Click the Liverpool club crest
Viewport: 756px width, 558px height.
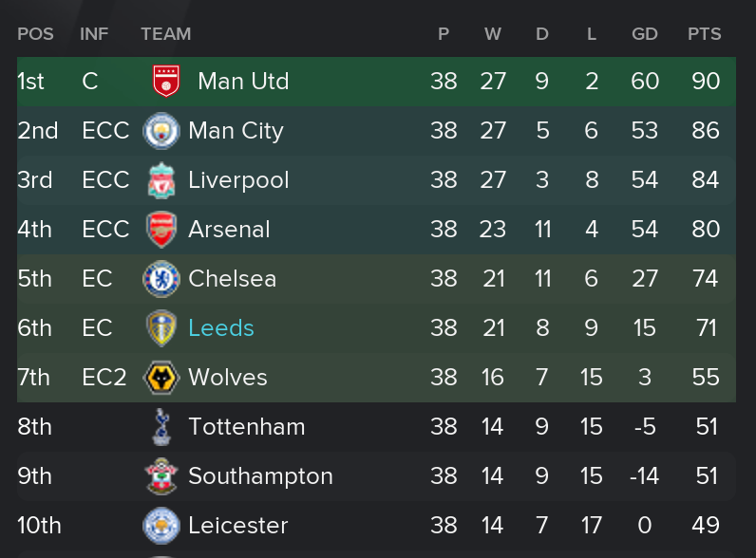pos(161,180)
